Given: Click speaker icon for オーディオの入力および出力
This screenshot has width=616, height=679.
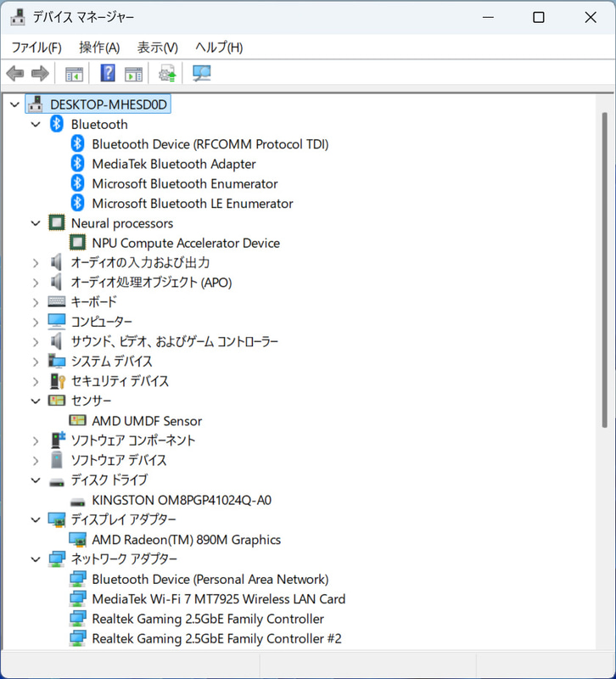Looking at the screenshot, I should (56, 262).
